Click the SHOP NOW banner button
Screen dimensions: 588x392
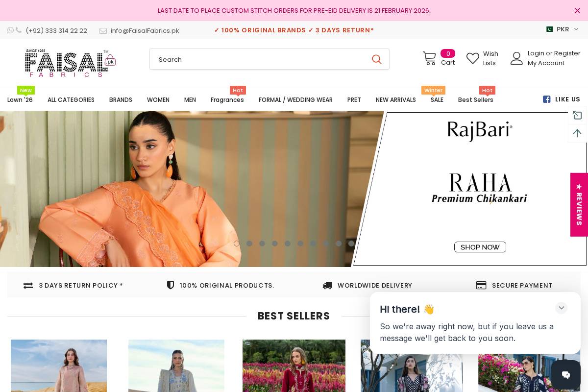click(x=480, y=247)
